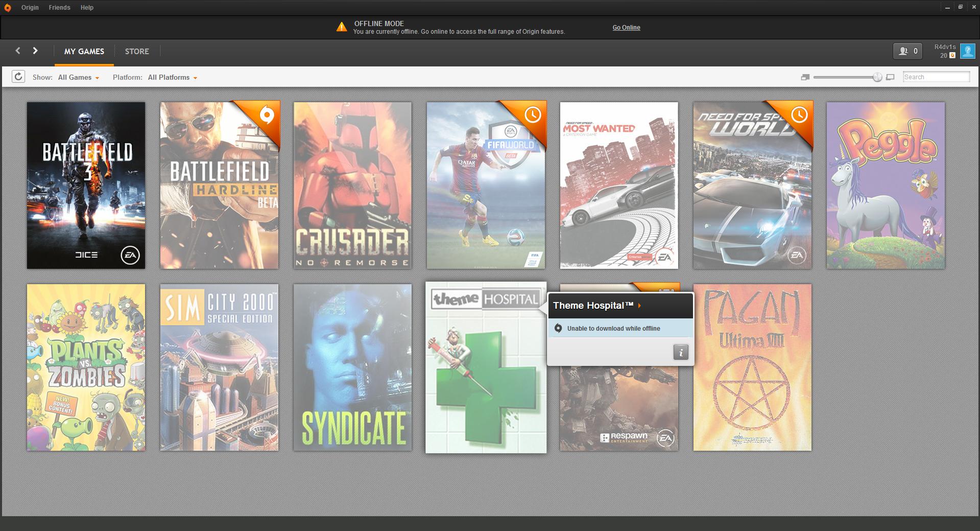This screenshot has height=531, width=980.
Task: Select the Theme Hospital game tile
Action: click(x=486, y=367)
